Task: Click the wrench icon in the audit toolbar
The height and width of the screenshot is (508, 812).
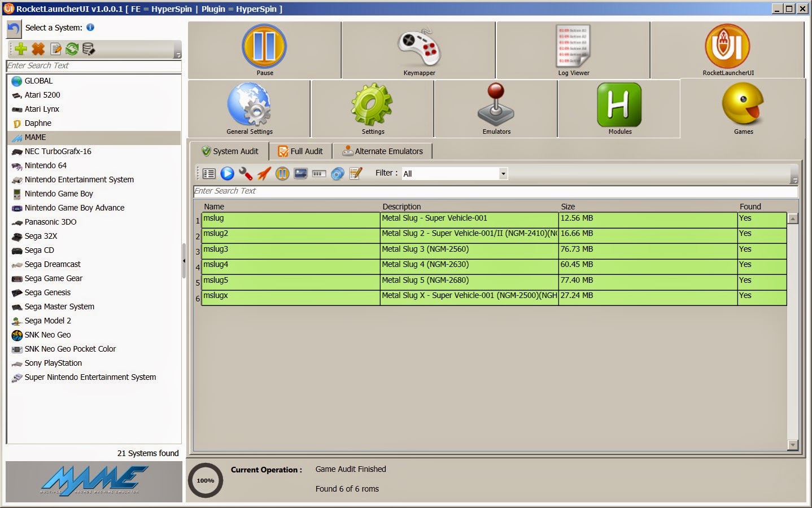Action: 245,174
